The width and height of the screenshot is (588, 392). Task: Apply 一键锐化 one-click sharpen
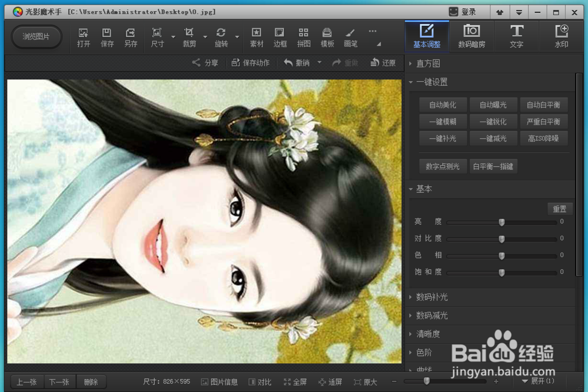pyautogui.click(x=493, y=122)
